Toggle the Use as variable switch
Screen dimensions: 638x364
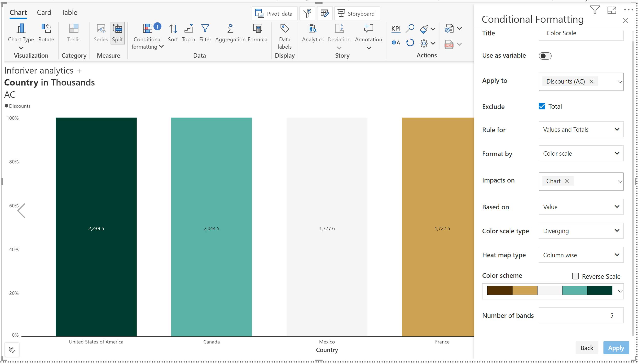[545, 56]
